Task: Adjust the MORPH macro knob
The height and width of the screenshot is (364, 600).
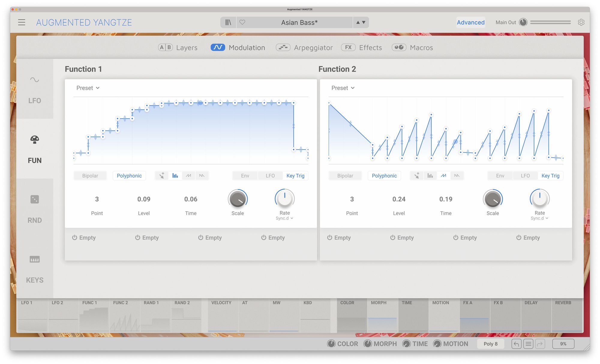Action: [x=368, y=344]
